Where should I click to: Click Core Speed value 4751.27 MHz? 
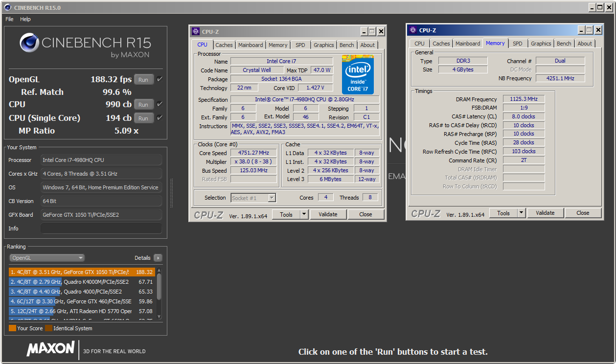click(254, 153)
